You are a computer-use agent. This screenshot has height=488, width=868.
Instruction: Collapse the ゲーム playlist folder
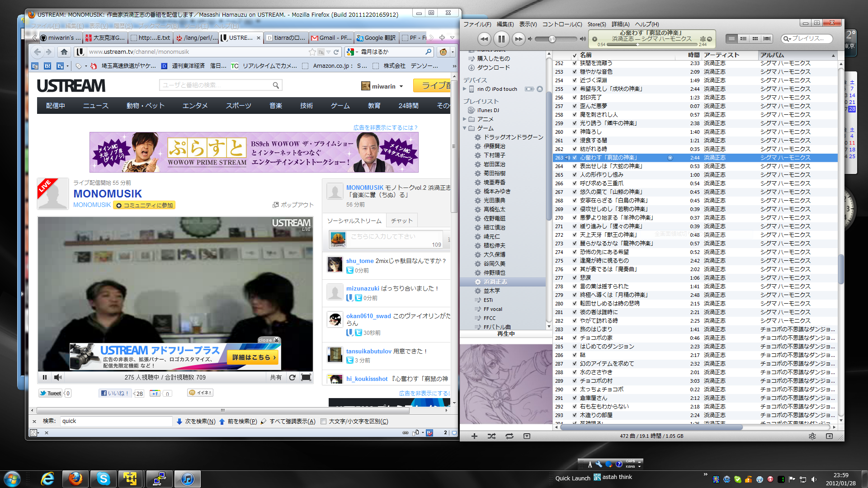(x=464, y=128)
